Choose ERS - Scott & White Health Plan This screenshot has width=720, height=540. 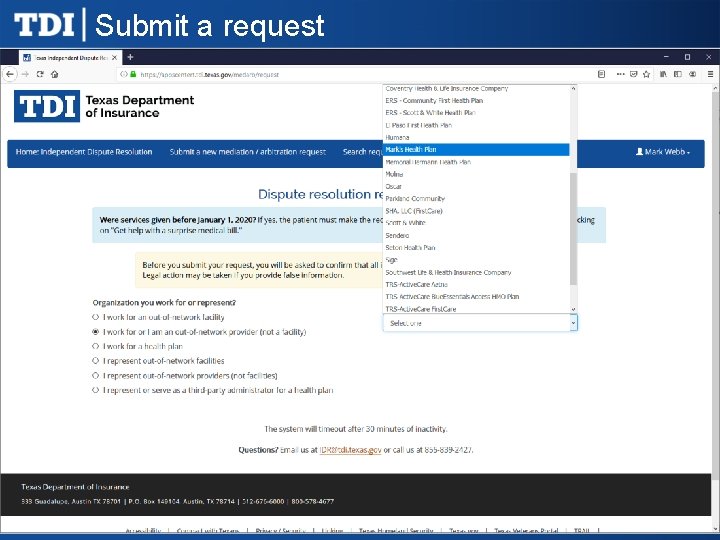click(476, 112)
